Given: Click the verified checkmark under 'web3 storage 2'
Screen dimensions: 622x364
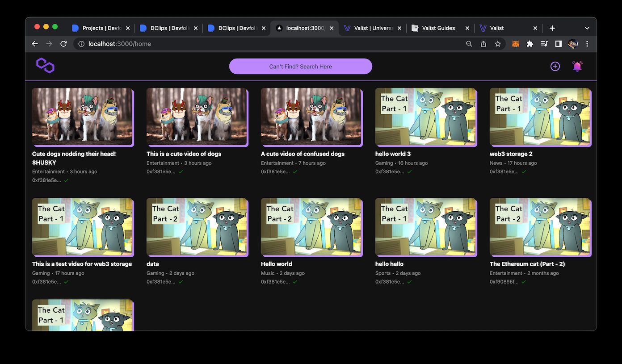Looking at the screenshot, I should tap(524, 172).
